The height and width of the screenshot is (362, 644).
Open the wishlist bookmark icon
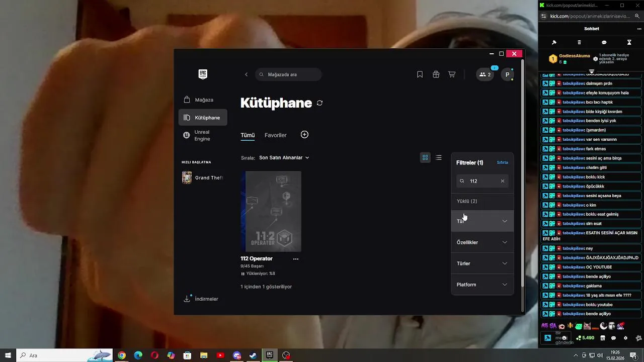click(420, 74)
